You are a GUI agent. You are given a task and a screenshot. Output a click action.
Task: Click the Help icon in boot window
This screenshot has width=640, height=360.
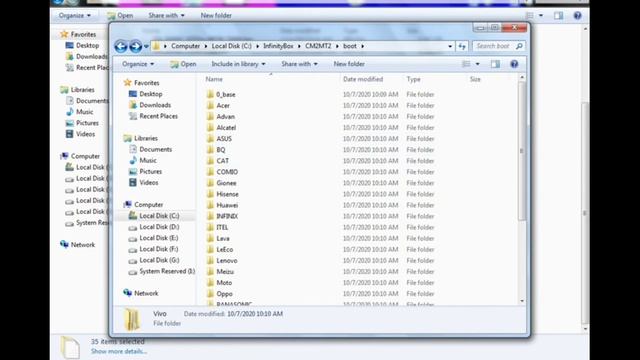point(514,64)
